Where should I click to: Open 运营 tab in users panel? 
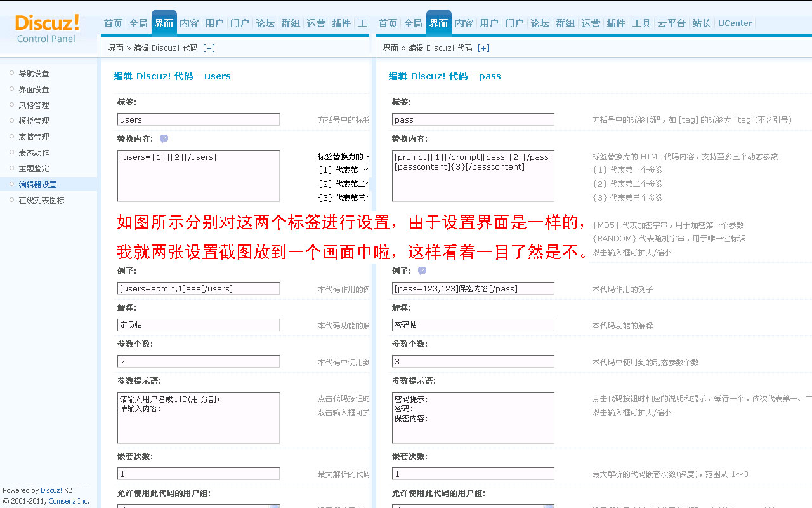(x=316, y=23)
